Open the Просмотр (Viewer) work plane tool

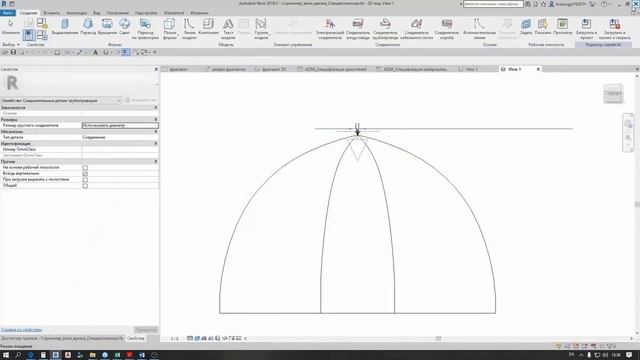coord(562,27)
